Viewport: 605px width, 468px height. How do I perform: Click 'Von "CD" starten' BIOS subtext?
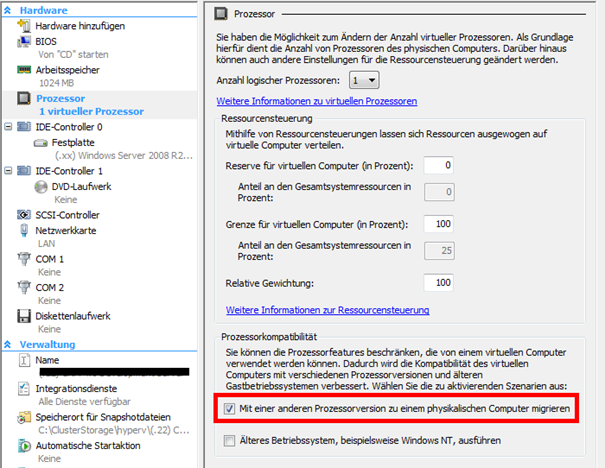click(x=73, y=54)
